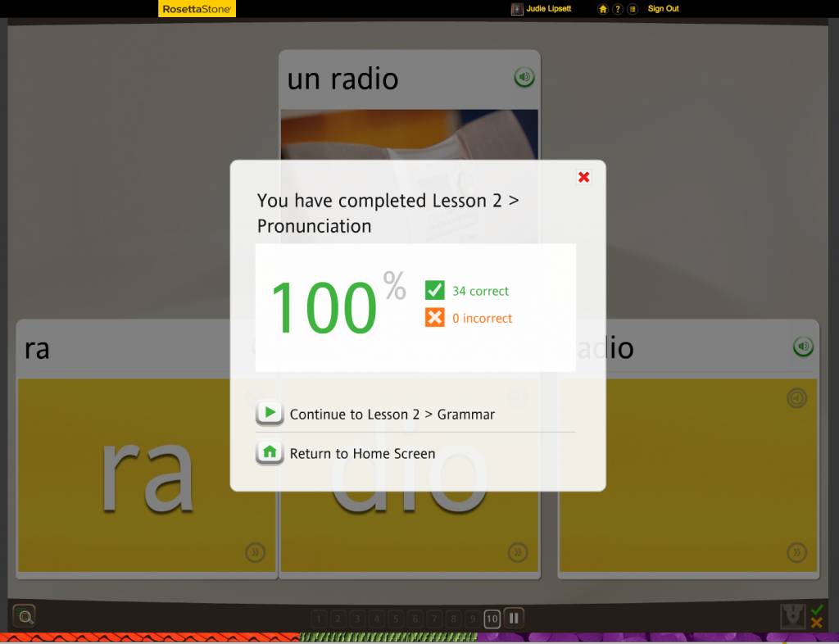Play audio on the right 'dio' card header
The height and width of the screenshot is (644, 839).
(x=803, y=347)
